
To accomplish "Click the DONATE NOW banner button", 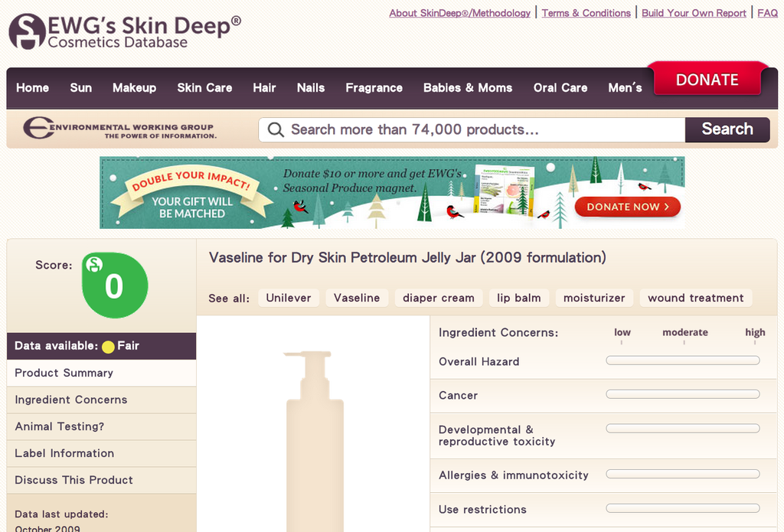I will point(628,207).
